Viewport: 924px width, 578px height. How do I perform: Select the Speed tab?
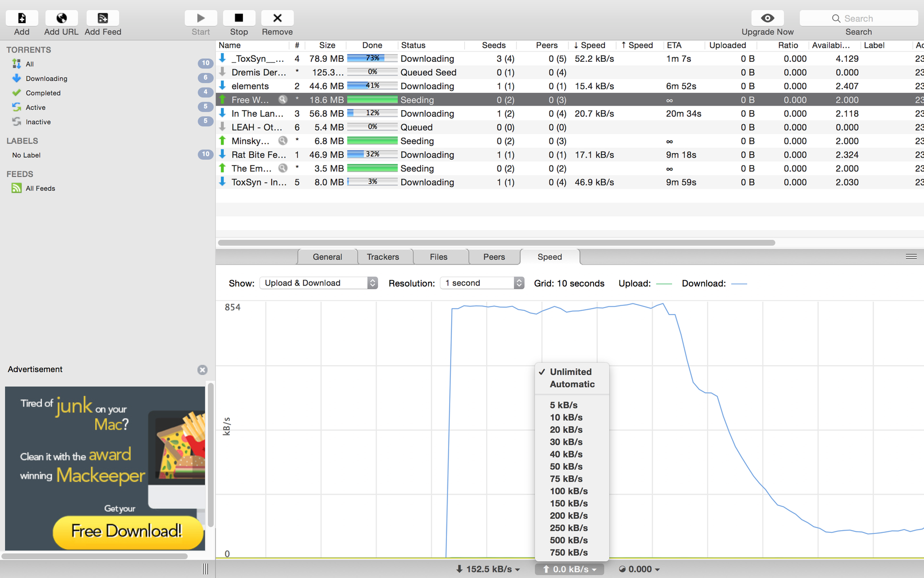[x=550, y=257]
